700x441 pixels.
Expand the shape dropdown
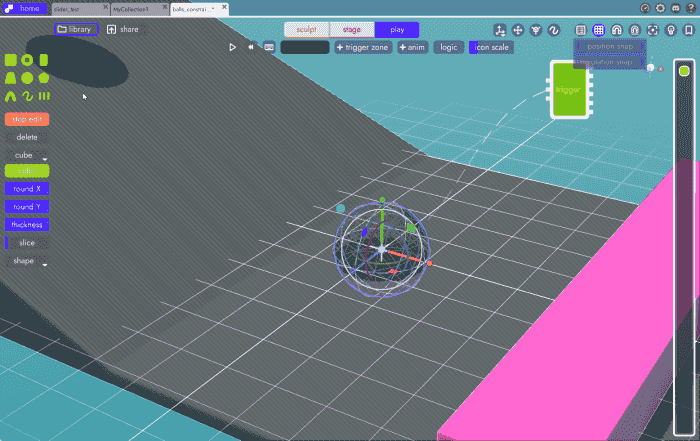pos(28,261)
